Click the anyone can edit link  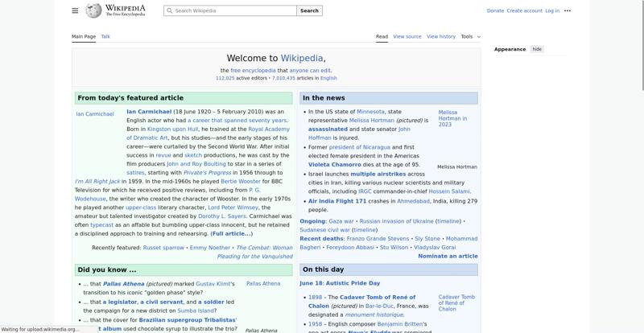pyautogui.click(x=310, y=70)
